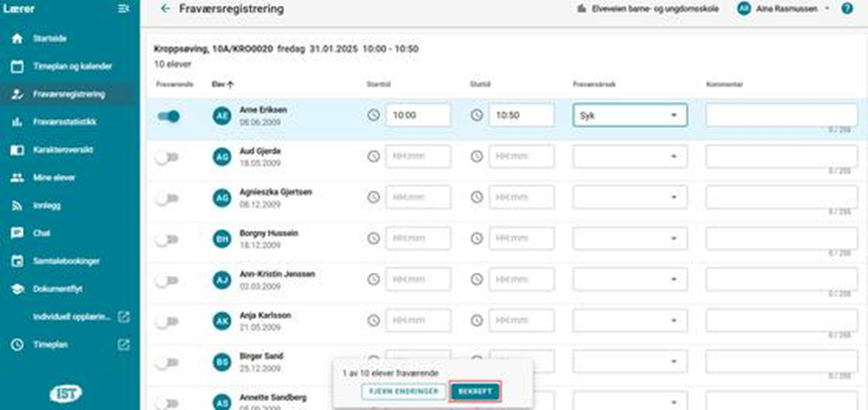Click the back arrow beside Fraværsregistrering
Screen dimensions: 868x410
click(x=165, y=9)
